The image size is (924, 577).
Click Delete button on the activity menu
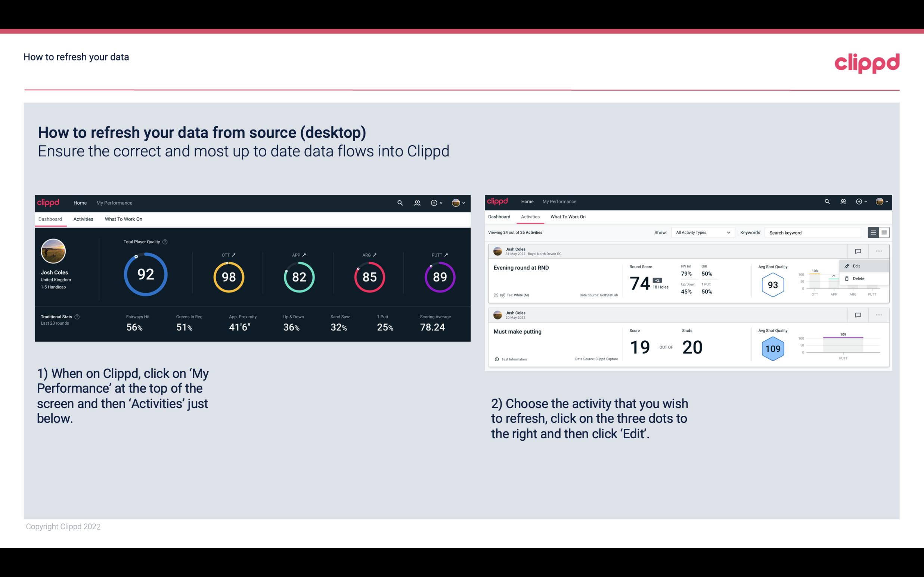click(858, 278)
